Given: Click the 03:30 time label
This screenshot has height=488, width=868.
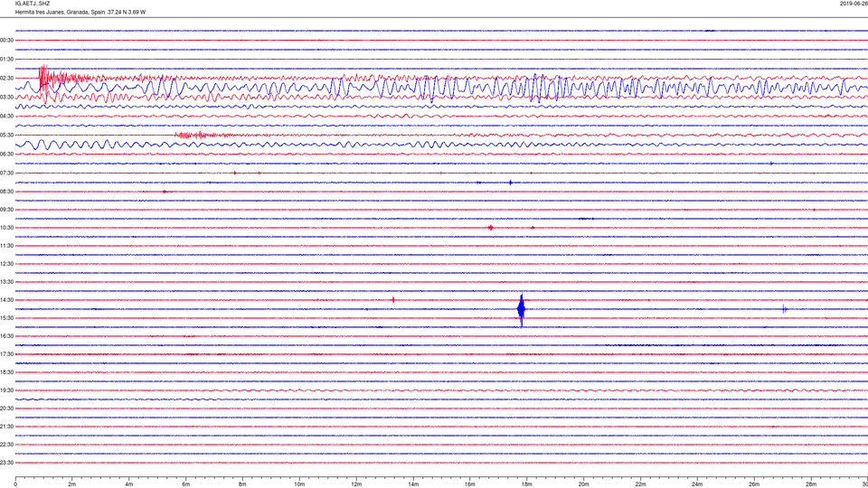Looking at the screenshot, I should tap(6, 98).
